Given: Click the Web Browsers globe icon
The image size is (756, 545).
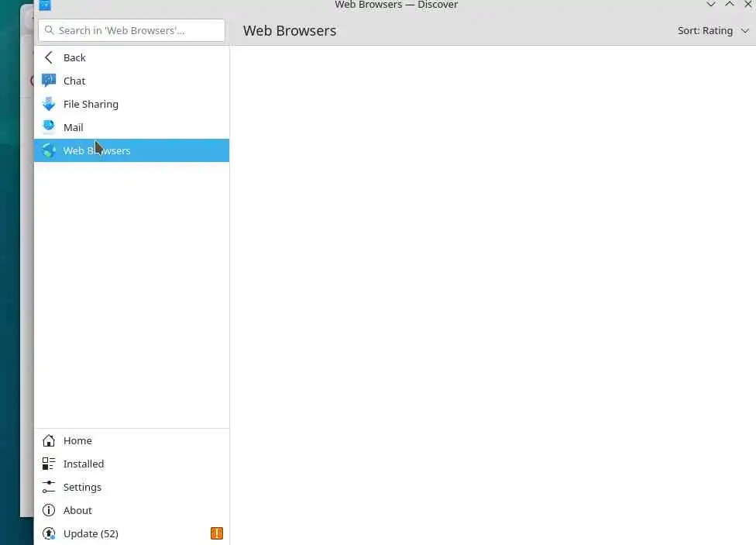Looking at the screenshot, I should pyautogui.click(x=49, y=150).
